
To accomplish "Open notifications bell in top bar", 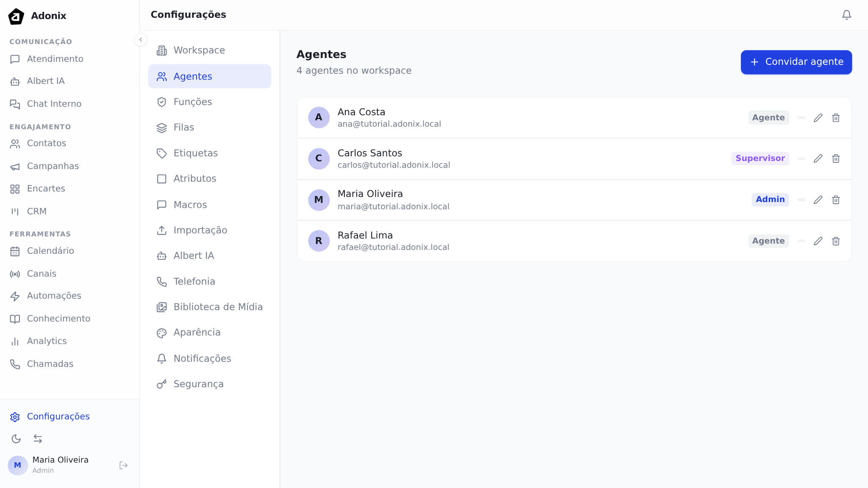I will click(846, 15).
